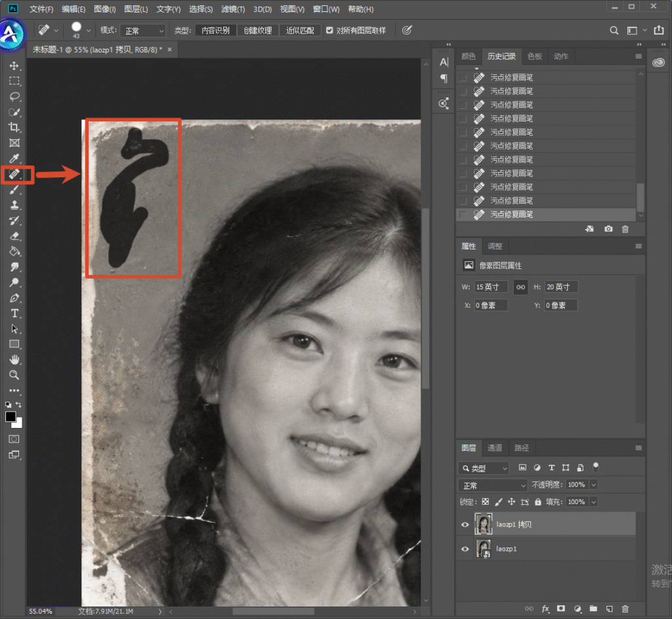Open the tool preset picker arrow
672x619 pixels.
[56, 30]
